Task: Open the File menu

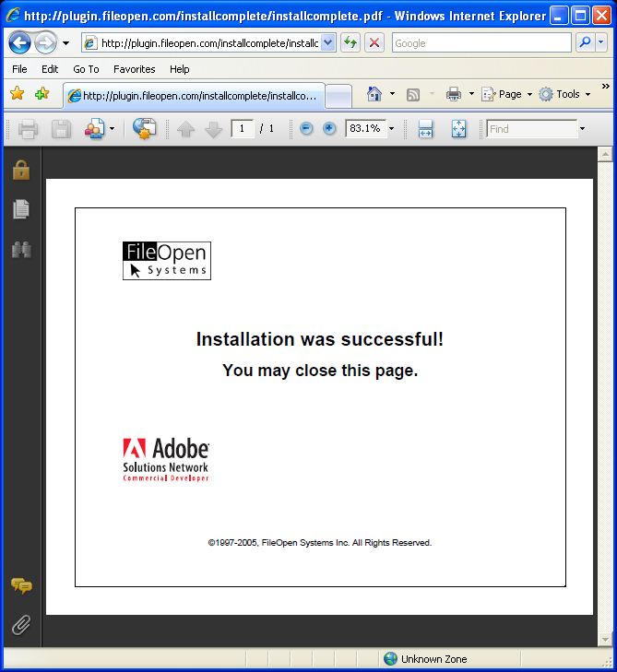Action: 19,69
